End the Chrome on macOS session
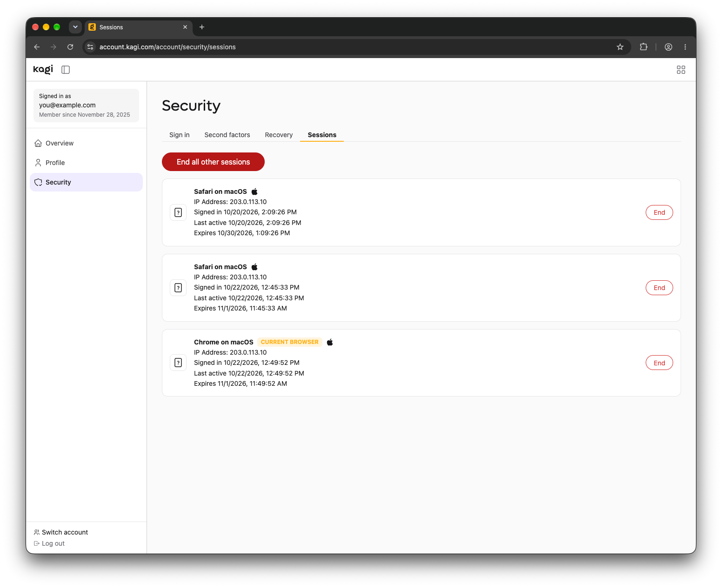The width and height of the screenshot is (722, 588). pyautogui.click(x=659, y=363)
